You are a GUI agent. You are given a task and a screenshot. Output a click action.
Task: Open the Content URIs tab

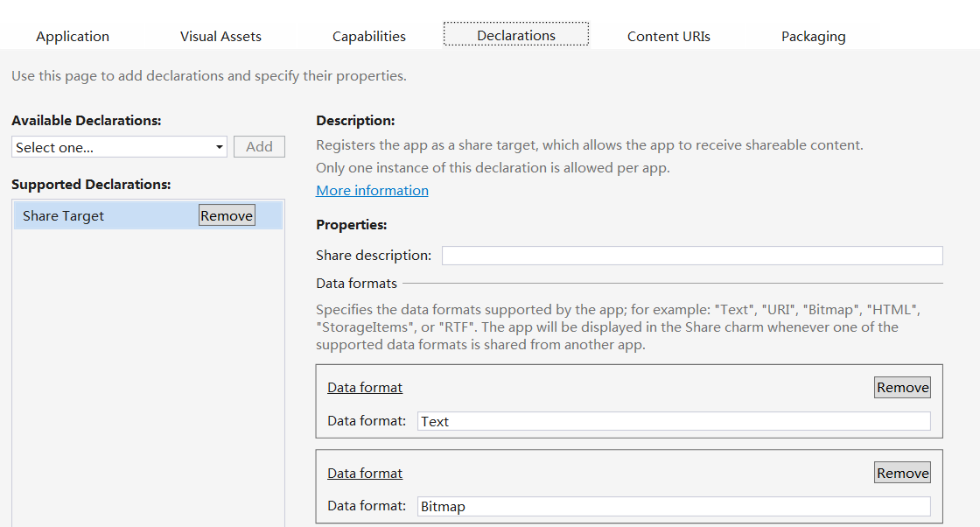pos(668,36)
